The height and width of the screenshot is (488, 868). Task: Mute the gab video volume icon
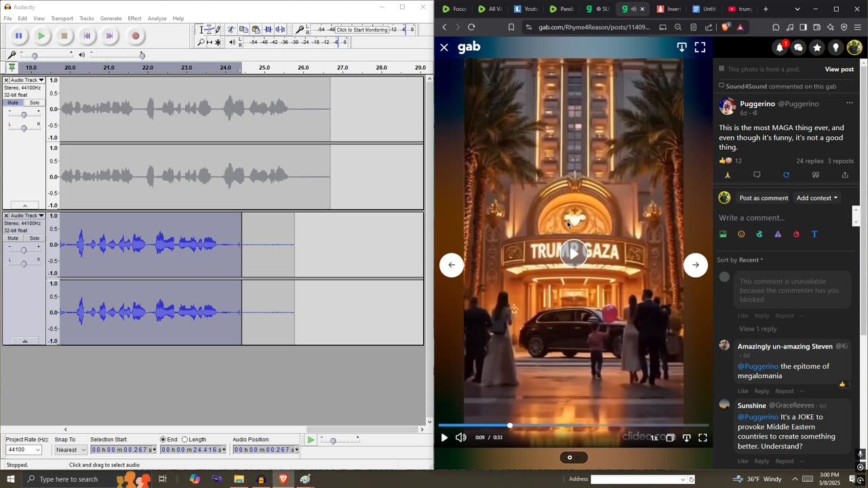[461, 438]
